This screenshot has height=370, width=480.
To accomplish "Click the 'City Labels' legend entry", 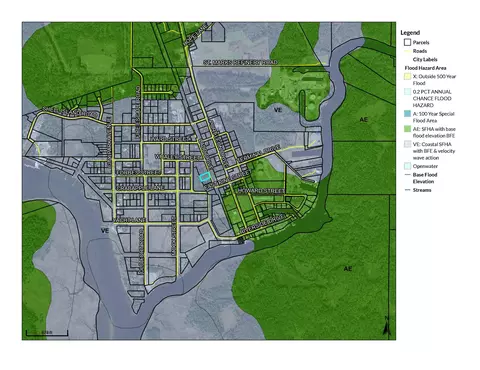I will click(425, 59).
